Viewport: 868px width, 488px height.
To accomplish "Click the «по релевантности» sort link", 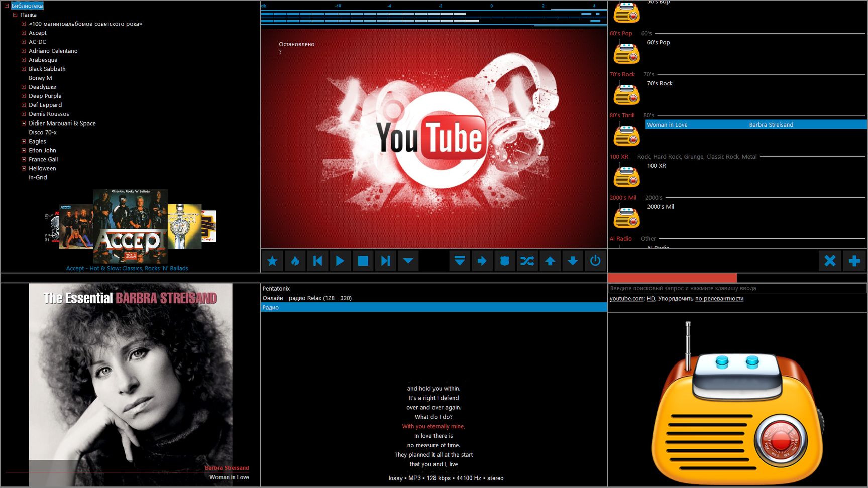I will [x=719, y=299].
